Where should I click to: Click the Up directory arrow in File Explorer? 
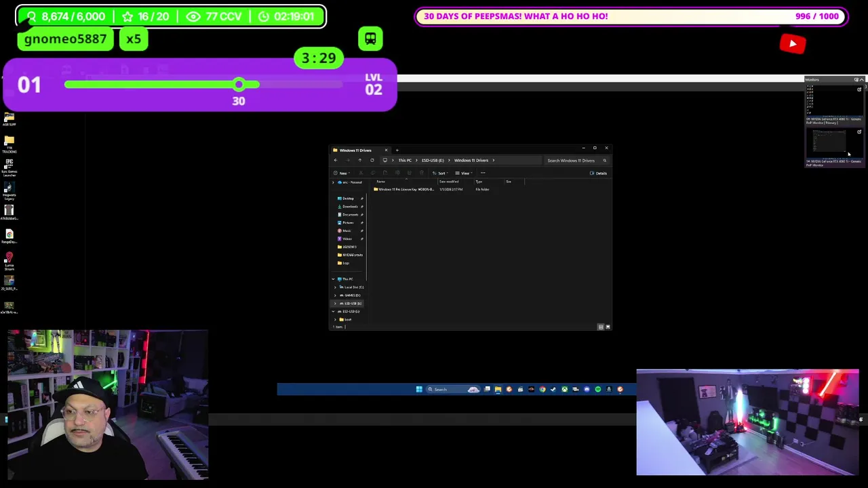point(360,161)
